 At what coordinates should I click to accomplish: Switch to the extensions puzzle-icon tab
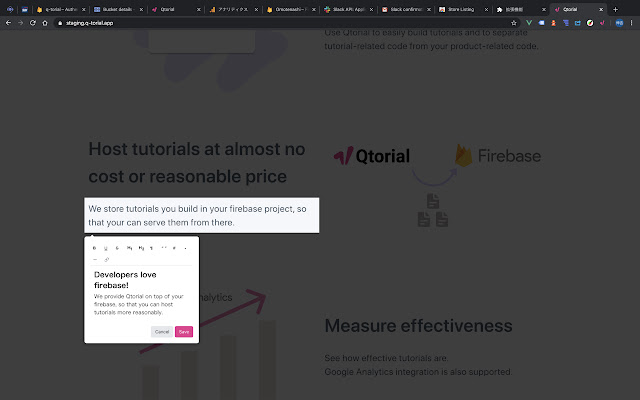tap(520, 9)
